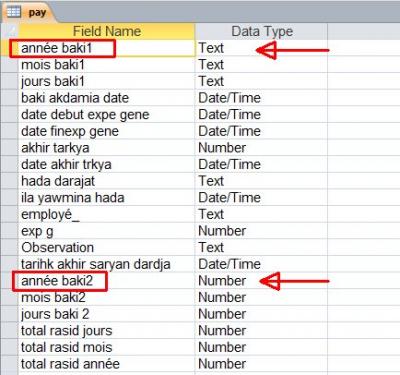The width and height of the screenshot is (400, 375).
Task: Select the total rasid mois field
Action: coord(107,347)
